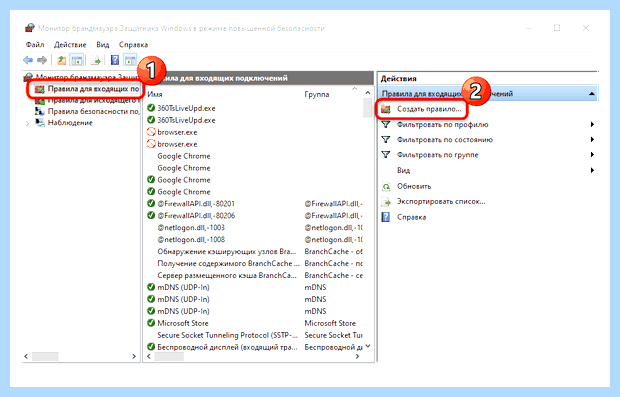
Task: Click the console tree scroll right arrow
Action: point(134,356)
